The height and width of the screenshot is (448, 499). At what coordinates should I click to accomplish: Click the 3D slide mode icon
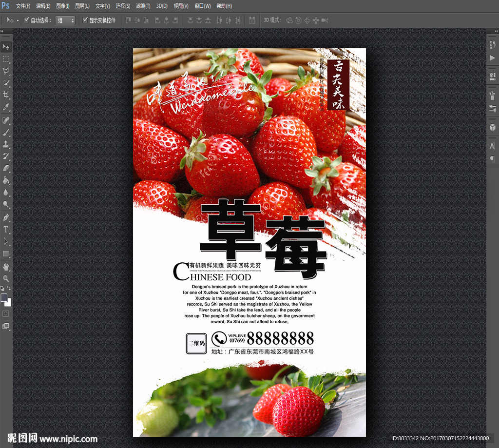pyautogui.click(x=316, y=20)
